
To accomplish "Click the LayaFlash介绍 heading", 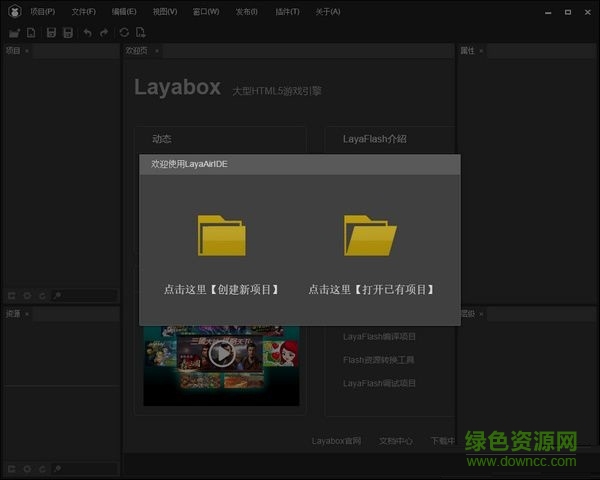I will [375, 139].
